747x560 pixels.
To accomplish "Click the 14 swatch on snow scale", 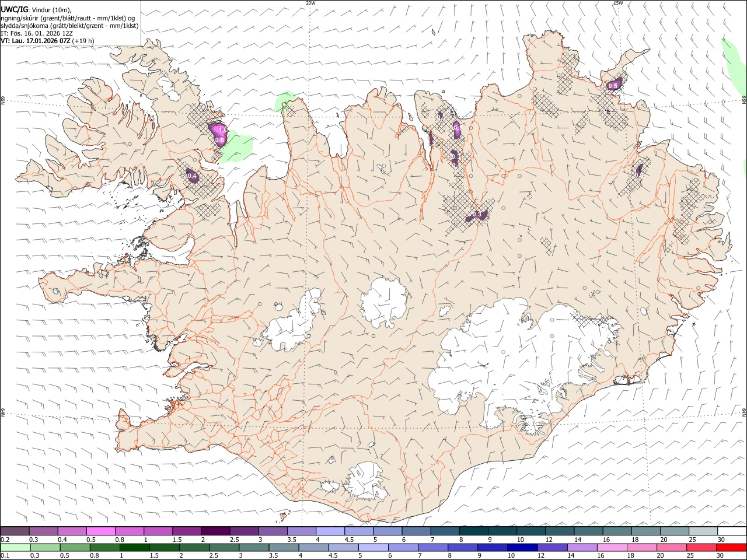I will [x=588, y=531].
